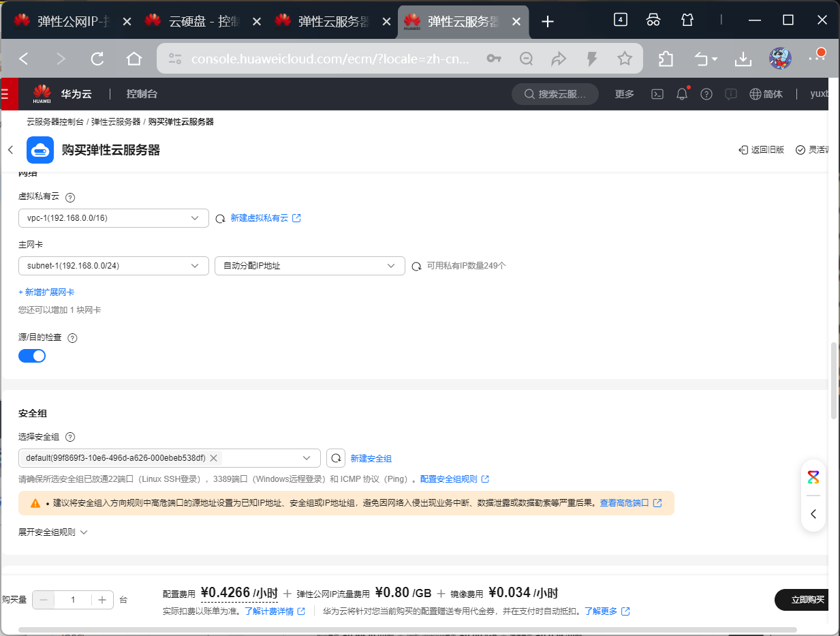Refresh the available private IP count

[416, 267]
